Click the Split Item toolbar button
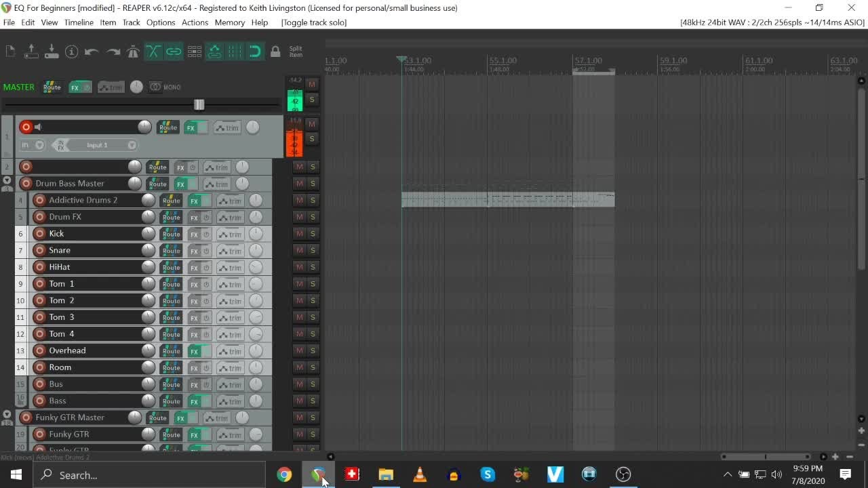 tap(296, 52)
